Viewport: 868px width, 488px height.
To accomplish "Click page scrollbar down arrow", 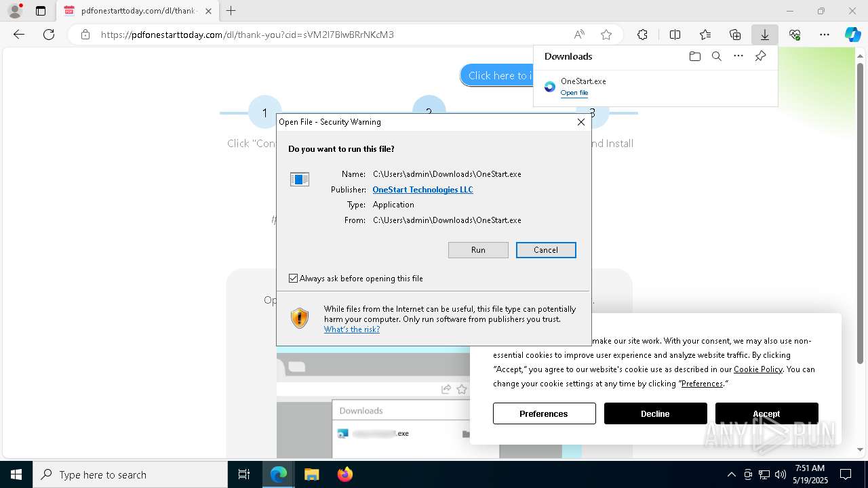I will pos(861,449).
